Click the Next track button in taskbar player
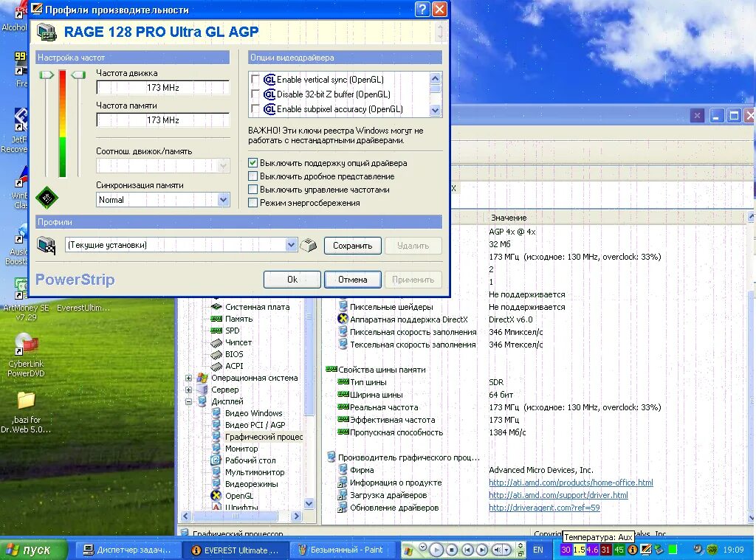The image size is (756, 560). tap(481, 550)
